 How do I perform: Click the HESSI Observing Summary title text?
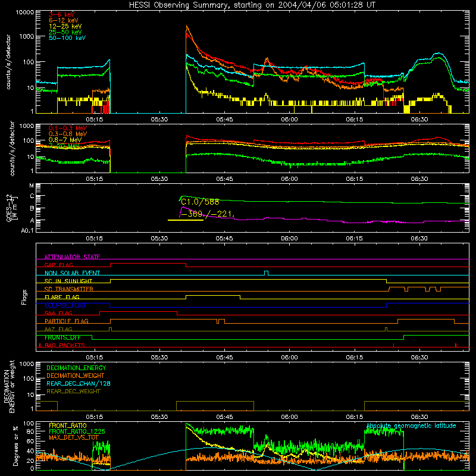(252, 5)
